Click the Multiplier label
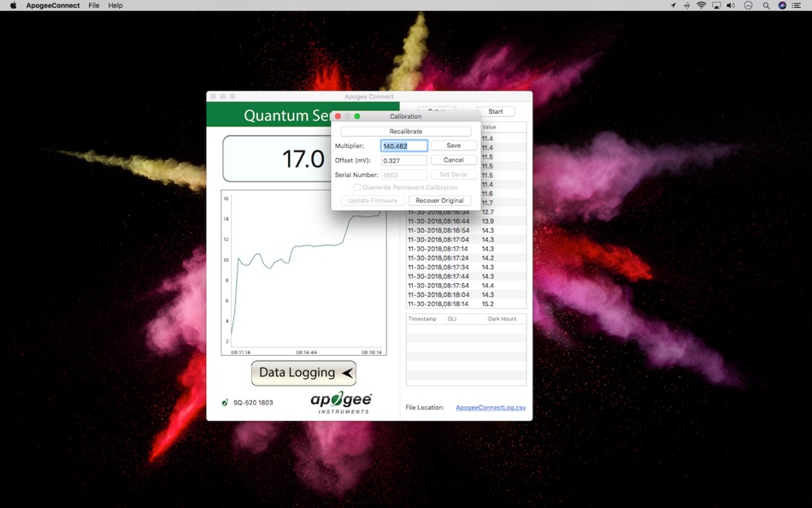Screen dimensions: 812x508 point(349,146)
